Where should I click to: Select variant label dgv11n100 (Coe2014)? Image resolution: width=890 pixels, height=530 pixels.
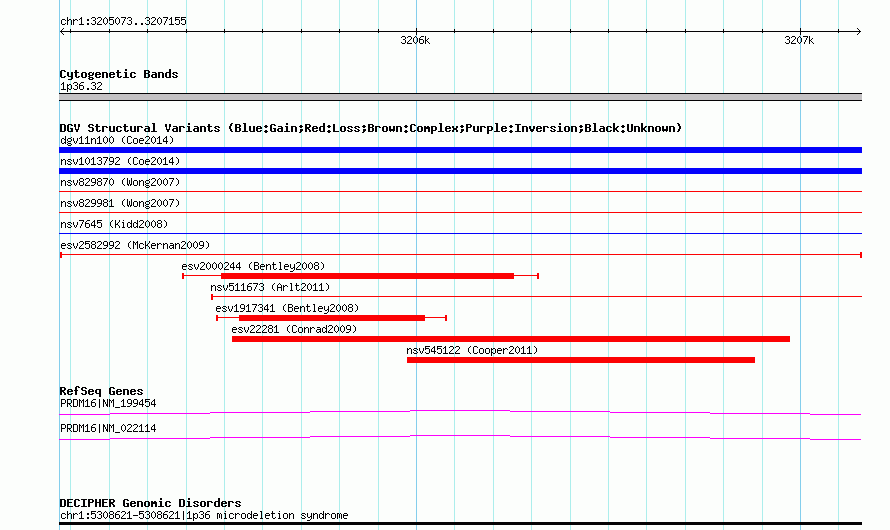point(117,140)
